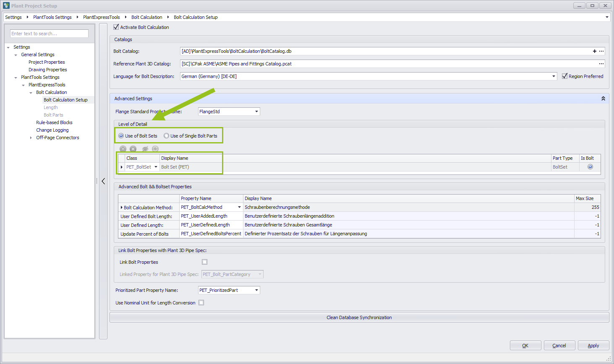The height and width of the screenshot is (364, 614).
Task: Click Bolt Calculation breadcrumb item
Action: point(147,17)
